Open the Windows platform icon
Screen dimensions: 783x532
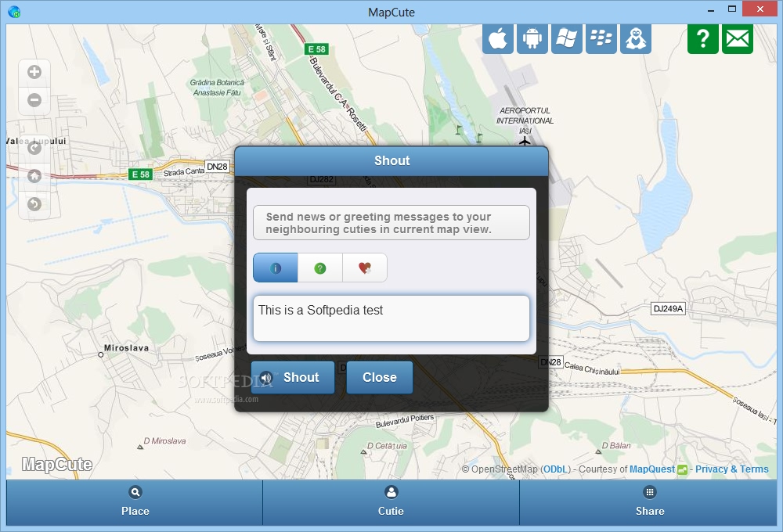coord(566,38)
